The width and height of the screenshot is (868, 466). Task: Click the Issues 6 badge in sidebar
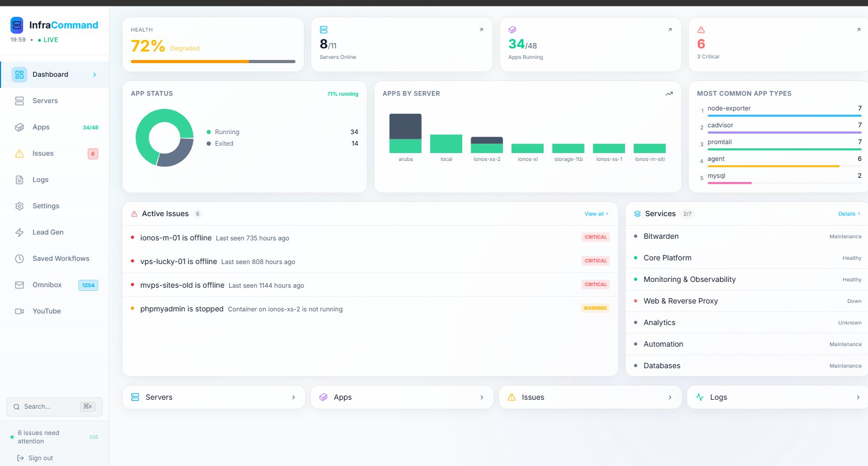(93, 154)
